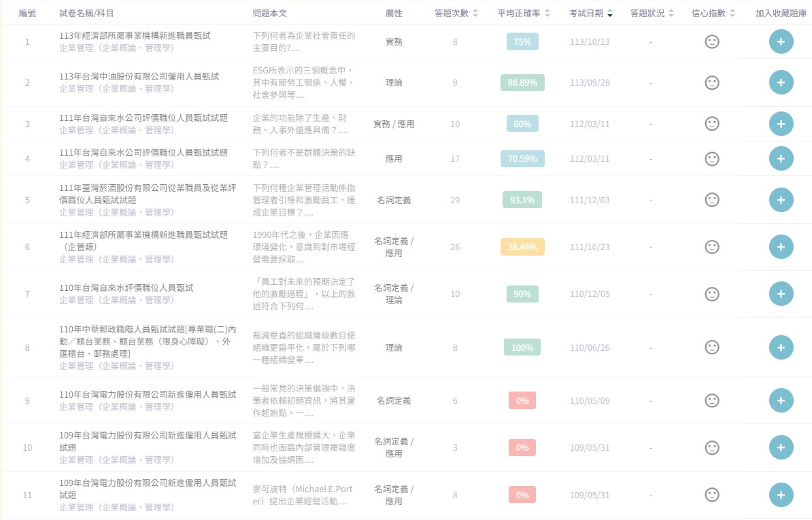Click exam date 110/05/09

point(590,401)
